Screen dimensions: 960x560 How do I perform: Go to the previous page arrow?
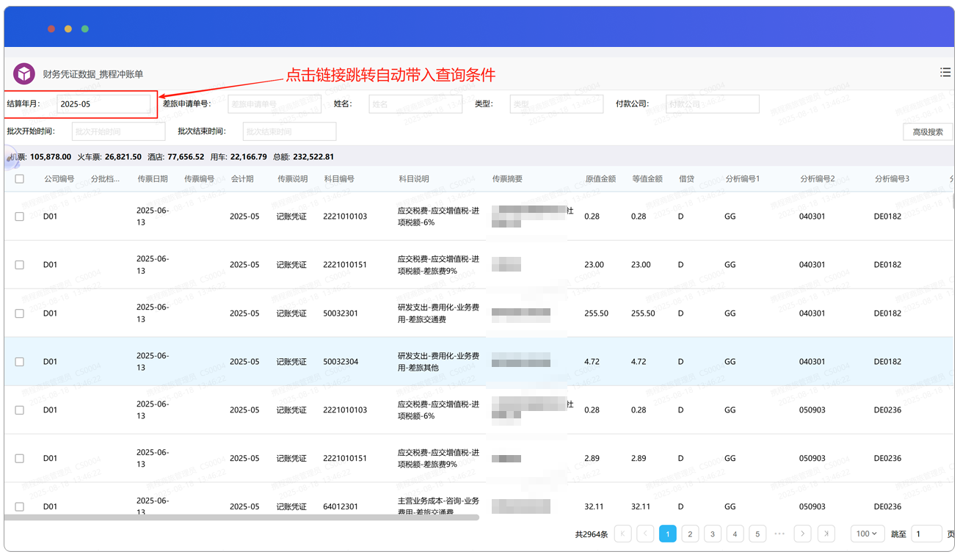(x=645, y=534)
